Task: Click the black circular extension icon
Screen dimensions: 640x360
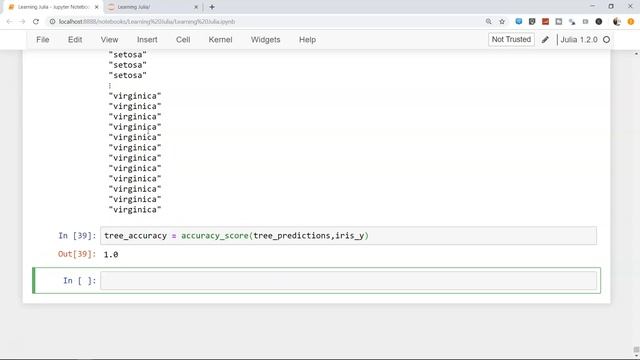Action: pos(599,22)
